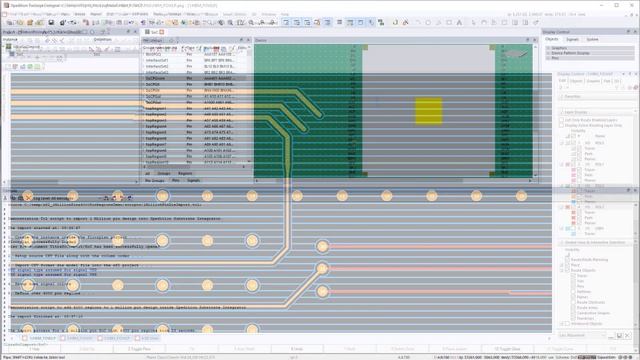
Task: Open the Window menu
Action: pos(269,14)
